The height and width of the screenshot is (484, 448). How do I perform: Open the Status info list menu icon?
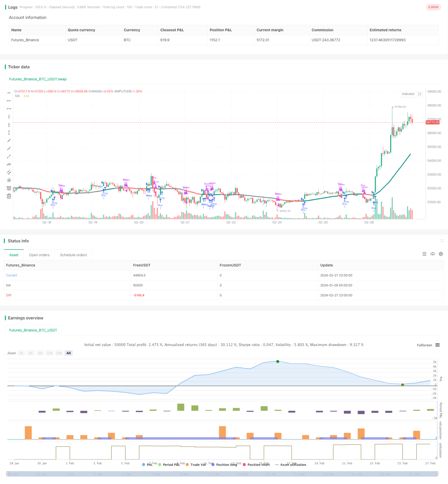pyautogui.click(x=424, y=254)
